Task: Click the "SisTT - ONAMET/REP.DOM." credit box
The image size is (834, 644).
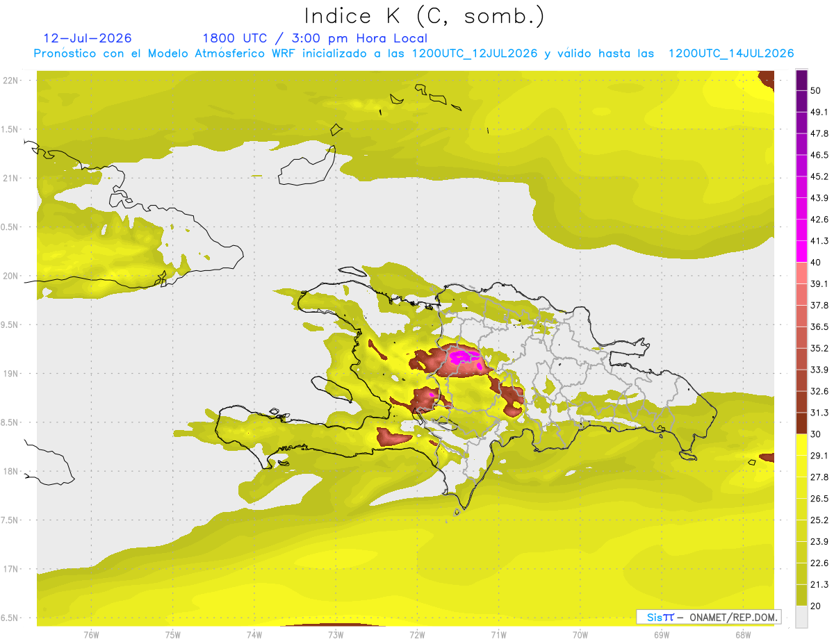Action: [709, 617]
